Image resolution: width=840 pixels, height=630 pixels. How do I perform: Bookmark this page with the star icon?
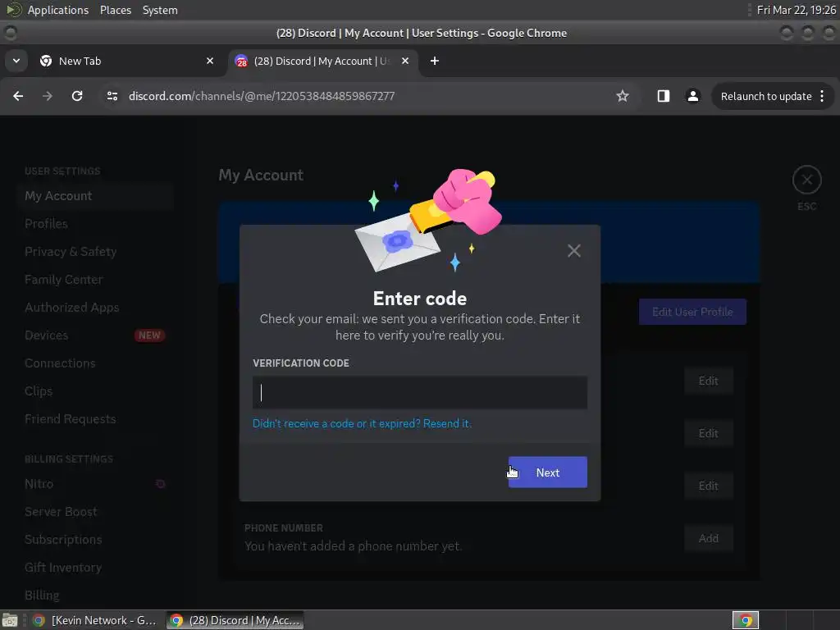[622, 96]
